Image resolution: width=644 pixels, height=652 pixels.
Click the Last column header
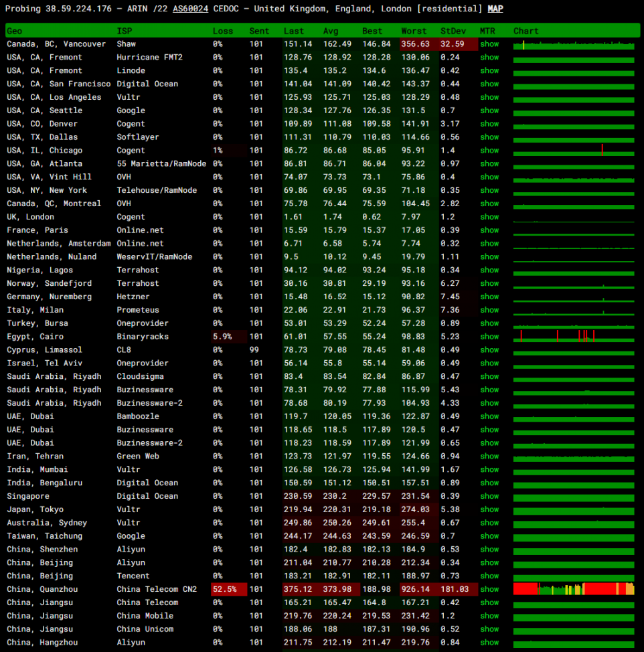[294, 31]
